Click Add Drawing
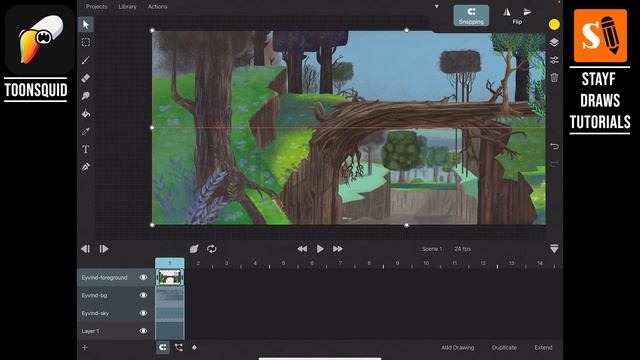The height and width of the screenshot is (360, 640). coord(458,347)
